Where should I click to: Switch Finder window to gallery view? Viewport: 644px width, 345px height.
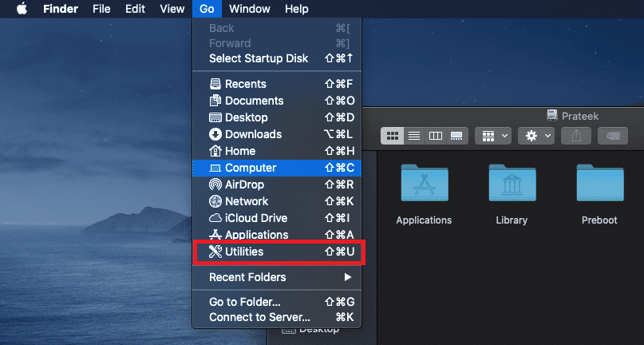click(x=456, y=136)
